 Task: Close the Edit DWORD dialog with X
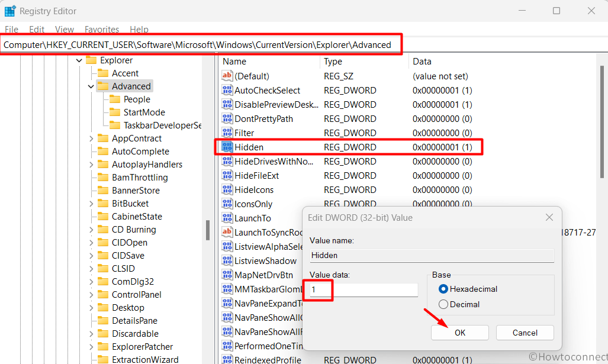pyautogui.click(x=549, y=217)
